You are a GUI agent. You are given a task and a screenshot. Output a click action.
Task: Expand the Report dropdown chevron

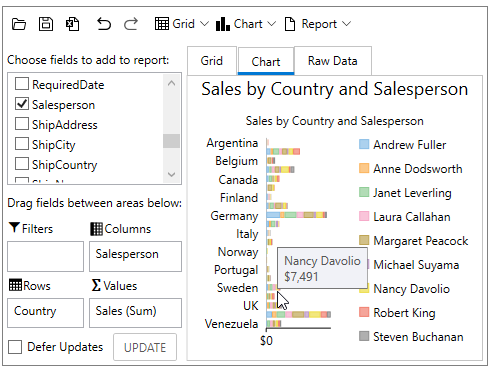[347, 24]
